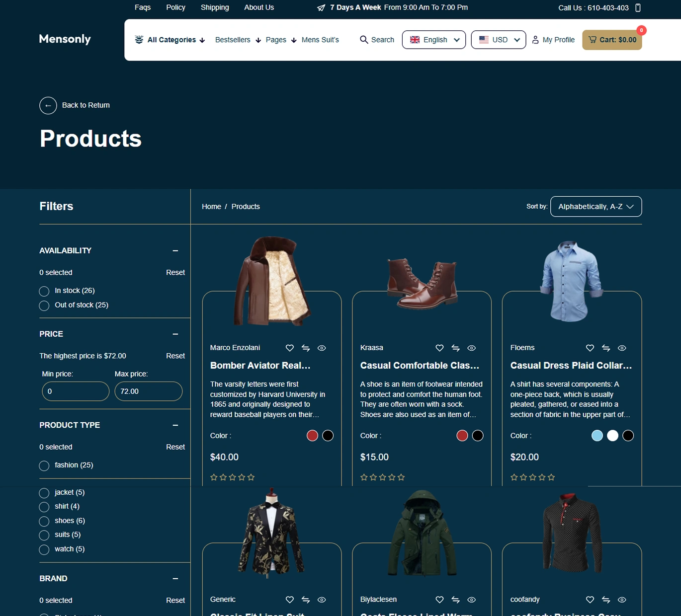
Task: Collapse the Price filter section
Action: (x=175, y=334)
